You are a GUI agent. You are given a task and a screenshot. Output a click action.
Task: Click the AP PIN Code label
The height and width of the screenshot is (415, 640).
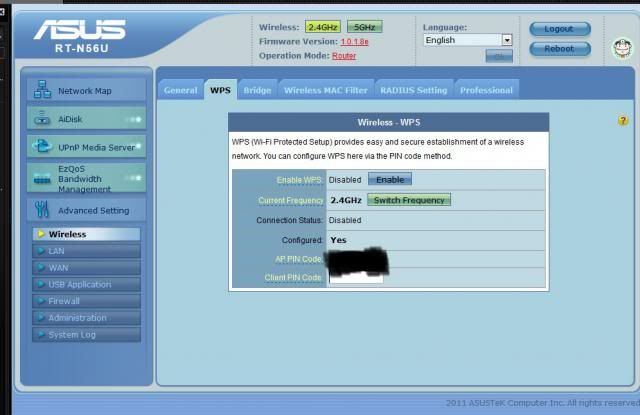pyautogui.click(x=298, y=259)
